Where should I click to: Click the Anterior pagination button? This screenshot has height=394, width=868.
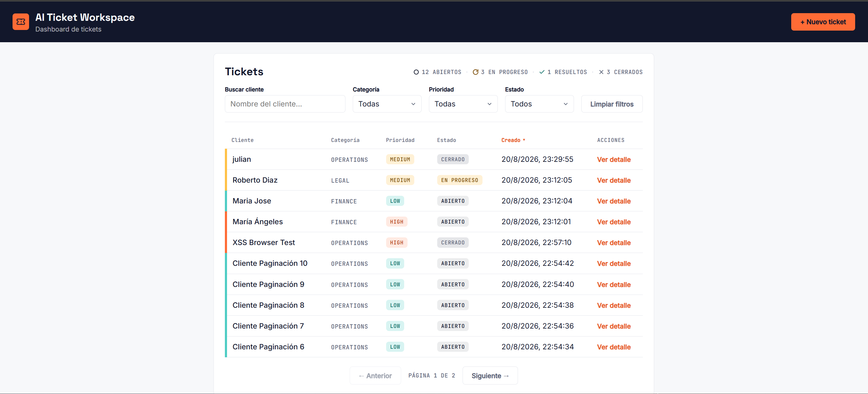(x=375, y=375)
